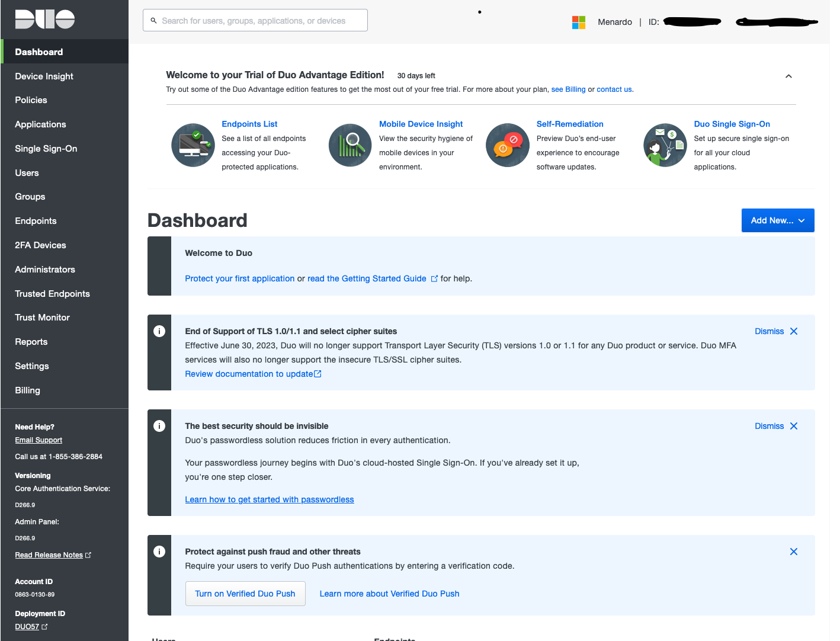Click the info icon beside TLS notice
The height and width of the screenshot is (641, 840).
(159, 331)
